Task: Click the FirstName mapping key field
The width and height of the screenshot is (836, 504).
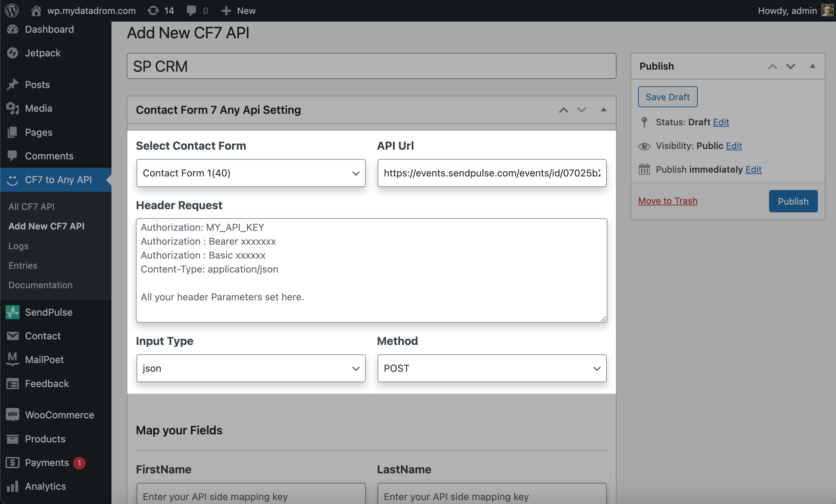Action: pos(251,494)
